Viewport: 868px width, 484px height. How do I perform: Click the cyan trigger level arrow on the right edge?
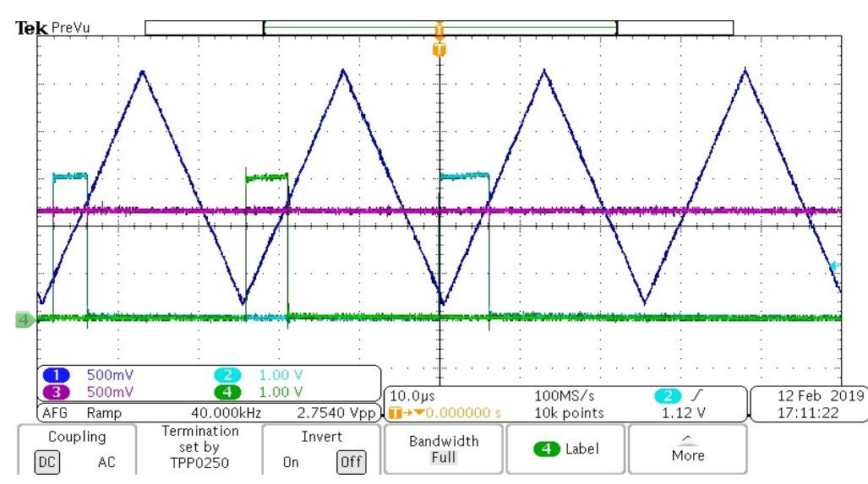click(835, 266)
